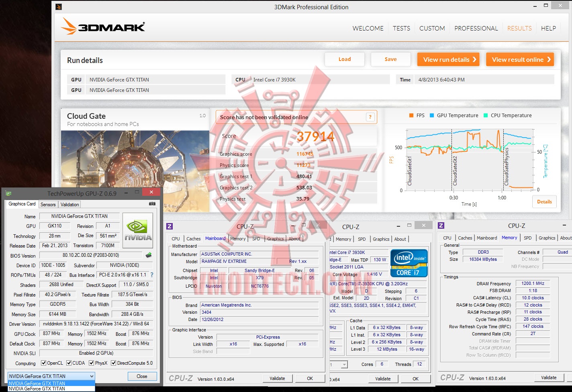
Task: Toggle the OpenCL checkbox in GPU-Z
Action: (x=43, y=363)
